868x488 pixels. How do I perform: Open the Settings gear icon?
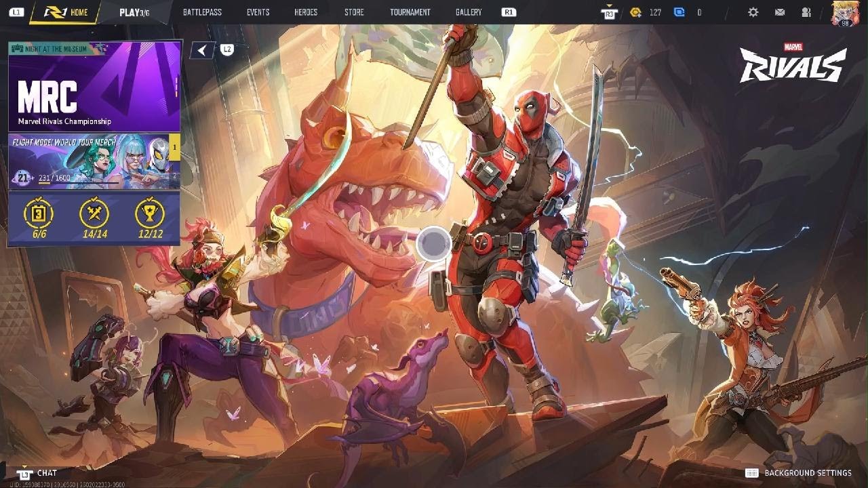pyautogui.click(x=753, y=12)
